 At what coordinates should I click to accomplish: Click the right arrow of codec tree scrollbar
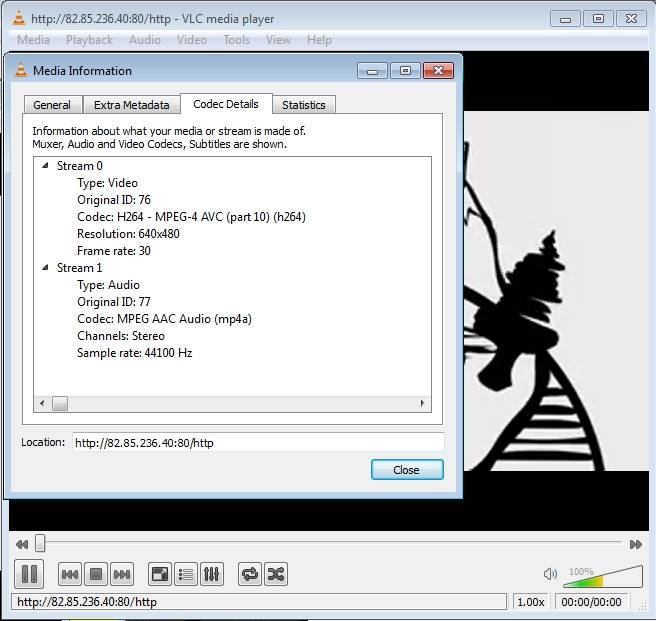422,403
